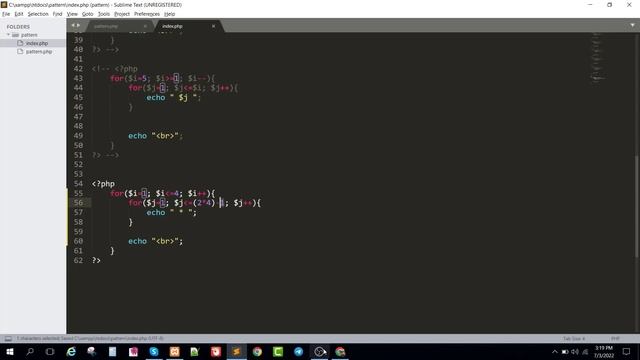Image resolution: width=640 pixels, height=360 pixels.
Task: Click the Sublime Text title bar icon
Action: click(4, 4)
